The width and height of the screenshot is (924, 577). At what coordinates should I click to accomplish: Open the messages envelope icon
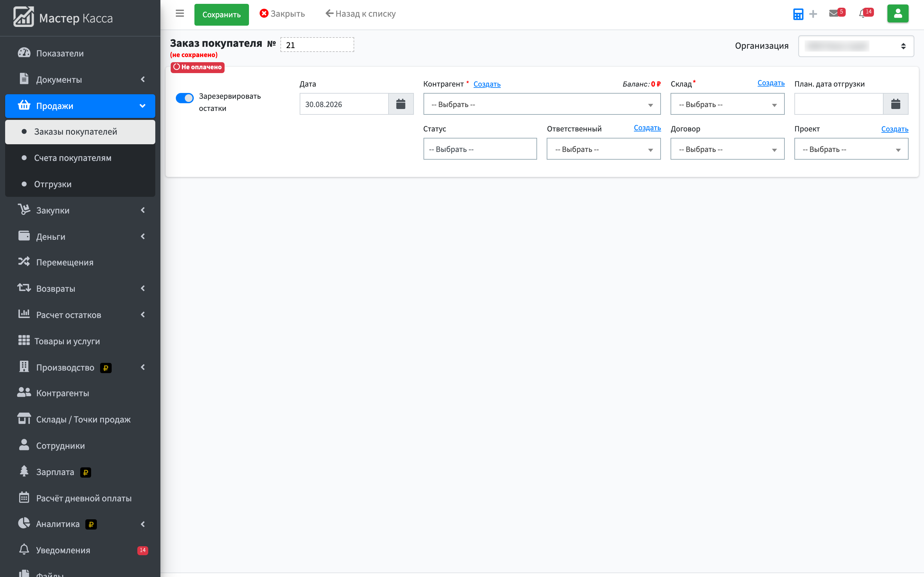[834, 13]
